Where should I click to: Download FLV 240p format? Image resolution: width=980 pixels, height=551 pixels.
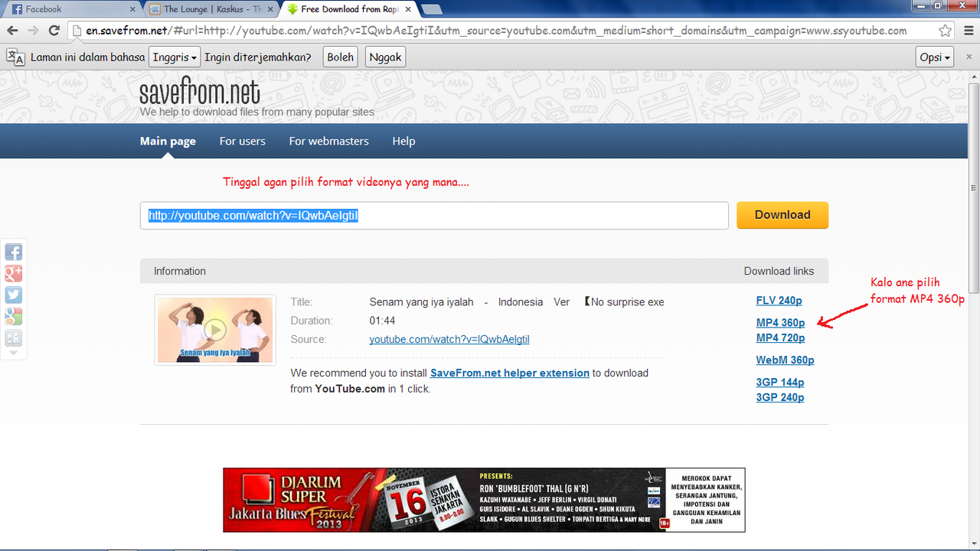click(779, 301)
